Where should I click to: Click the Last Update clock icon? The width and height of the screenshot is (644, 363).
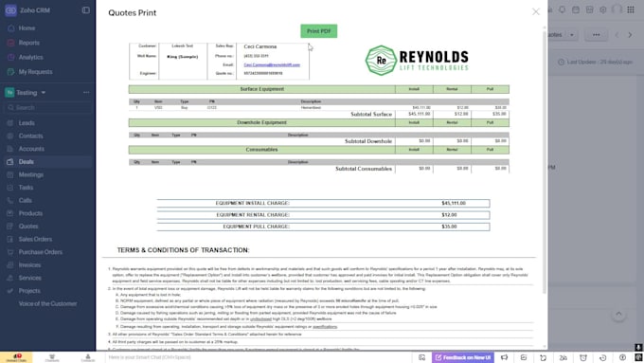point(561,62)
